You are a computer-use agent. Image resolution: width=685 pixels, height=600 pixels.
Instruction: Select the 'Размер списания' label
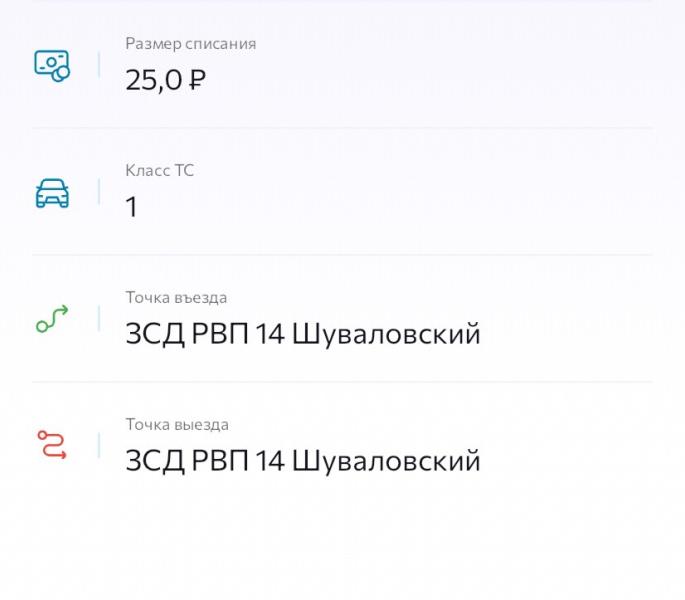pyautogui.click(x=190, y=44)
